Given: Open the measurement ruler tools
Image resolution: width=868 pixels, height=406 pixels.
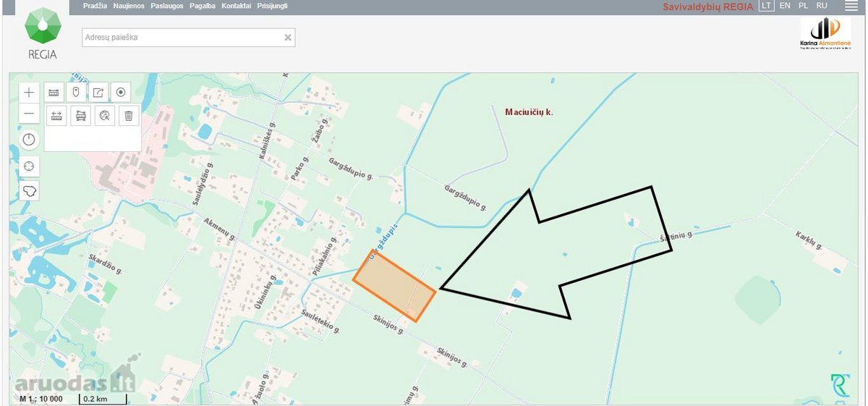Looking at the screenshot, I should (54, 93).
